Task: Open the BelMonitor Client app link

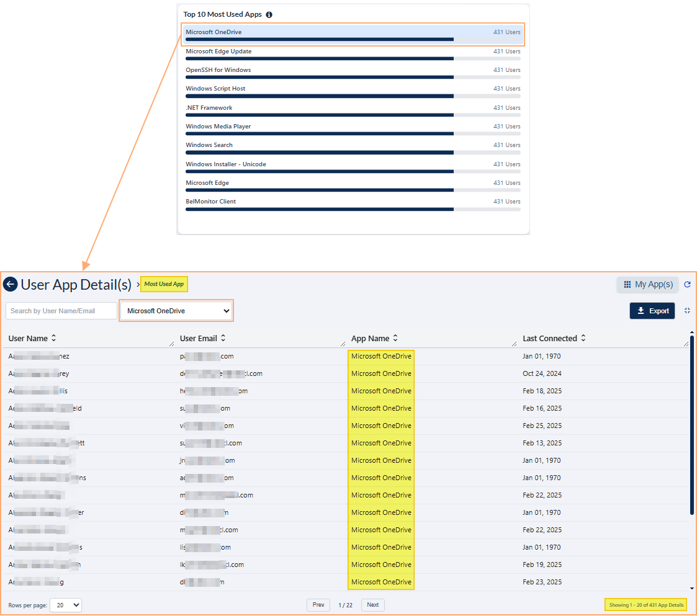Action: pyautogui.click(x=211, y=201)
